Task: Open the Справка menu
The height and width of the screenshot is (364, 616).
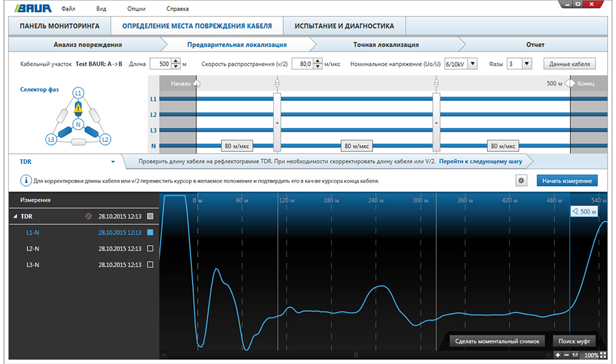Action: [178, 9]
